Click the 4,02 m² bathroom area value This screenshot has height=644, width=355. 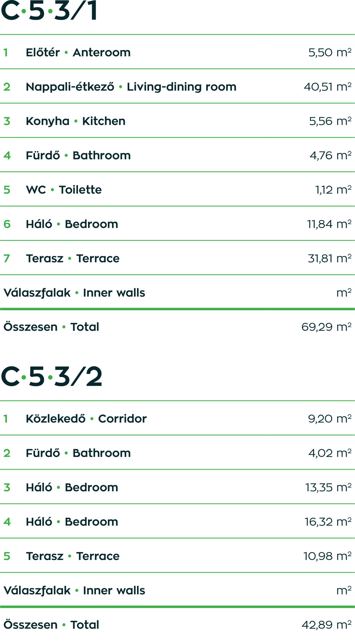[330, 453]
